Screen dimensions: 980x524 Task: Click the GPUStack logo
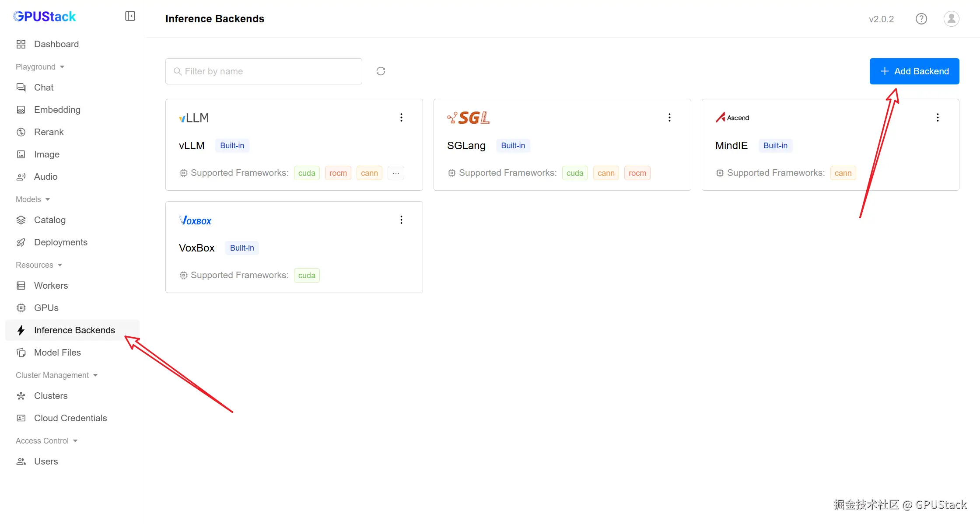click(x=45, y=17)
